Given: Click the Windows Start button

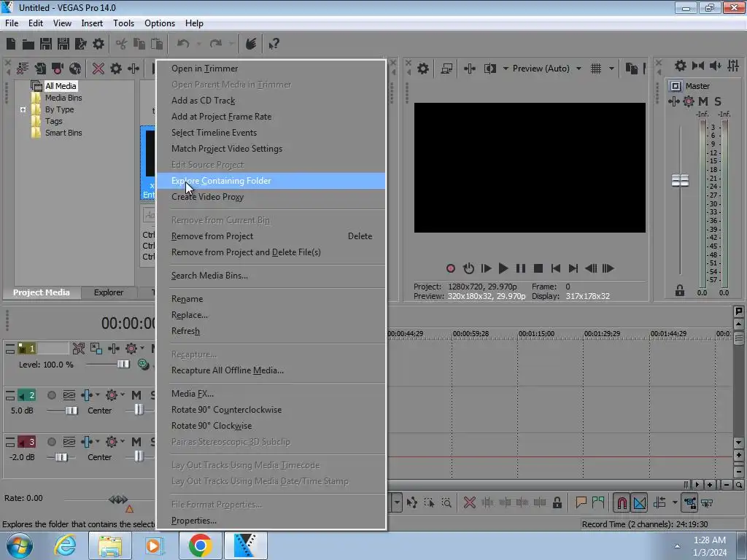Looking at the screenshot, I should click(20, 545).
